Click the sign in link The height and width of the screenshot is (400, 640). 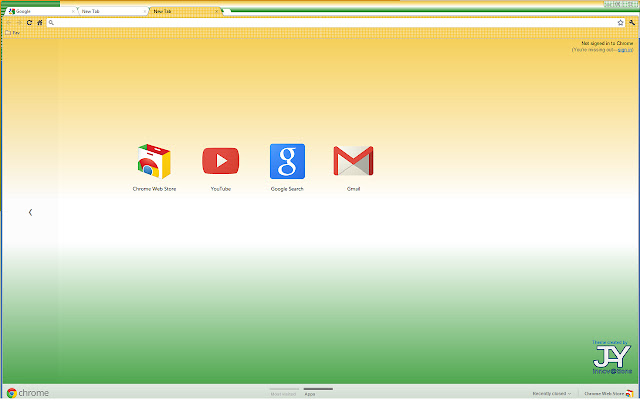(x=625, y=50)
